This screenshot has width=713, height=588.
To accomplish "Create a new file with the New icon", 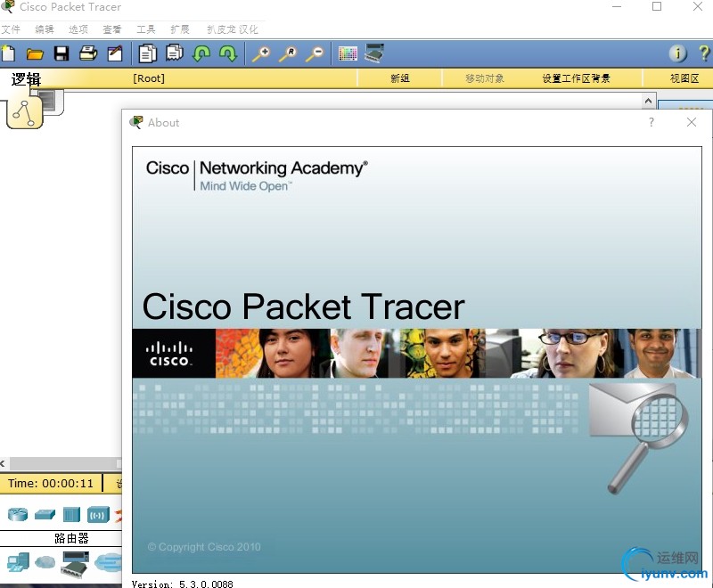I will [8, 53].
